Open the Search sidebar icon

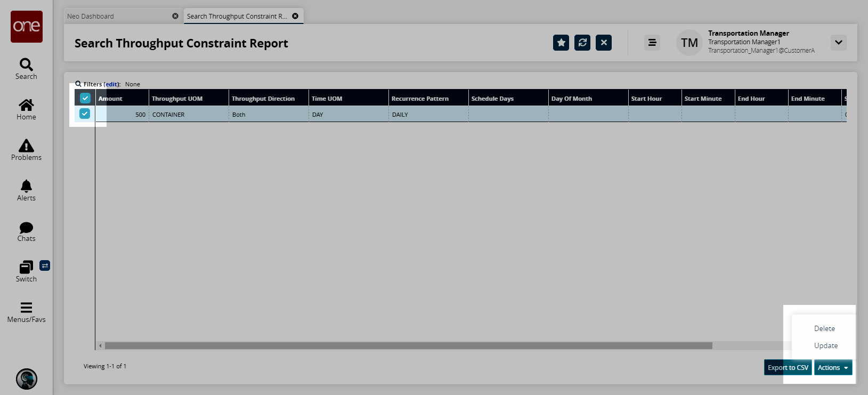[x=26, y=69]
